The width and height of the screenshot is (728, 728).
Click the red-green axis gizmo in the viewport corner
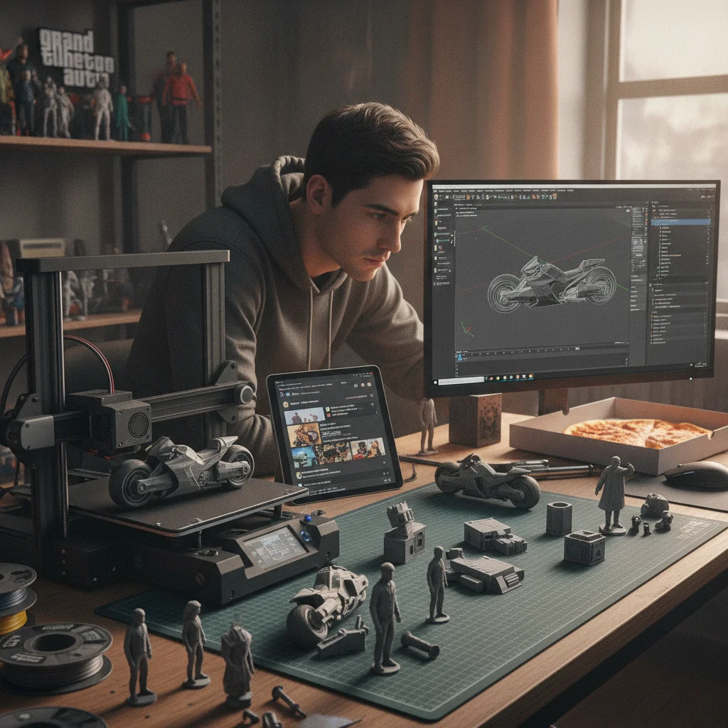click(467, 330)
